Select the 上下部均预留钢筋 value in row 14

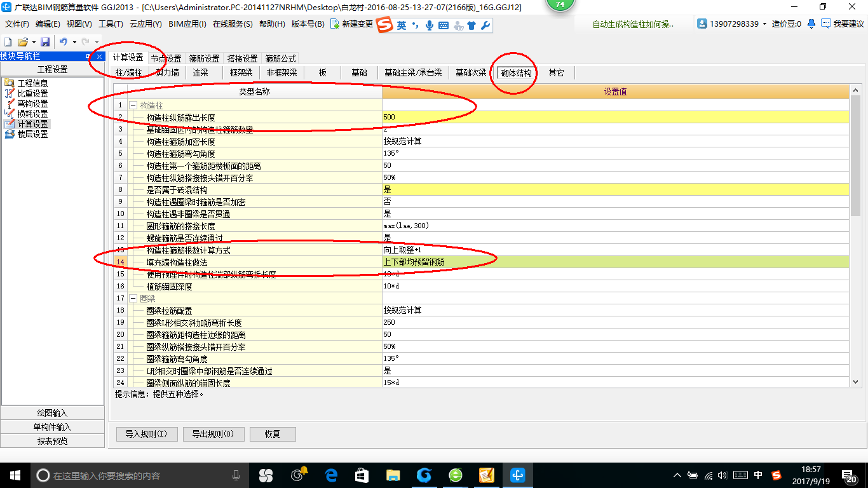[x=616, y=262]
